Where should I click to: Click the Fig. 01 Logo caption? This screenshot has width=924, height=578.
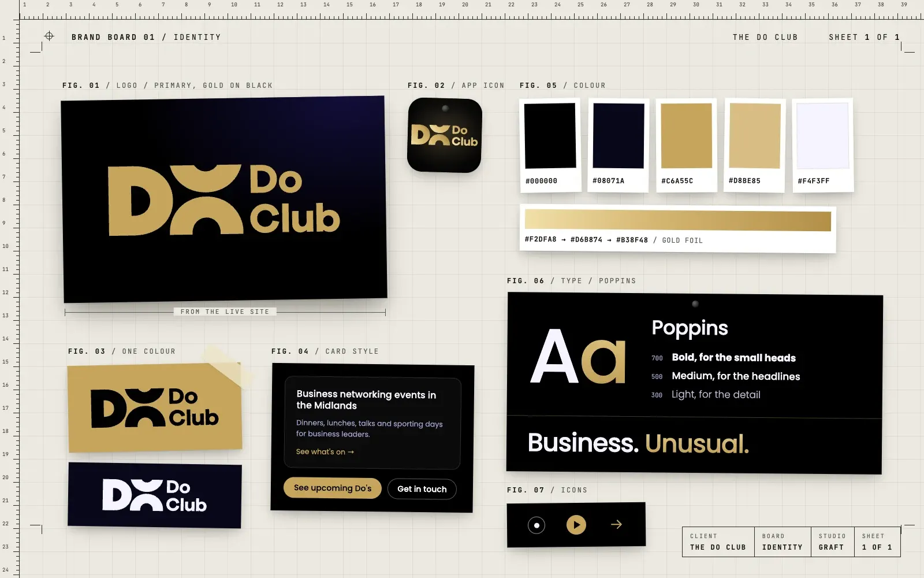[167, 86]
